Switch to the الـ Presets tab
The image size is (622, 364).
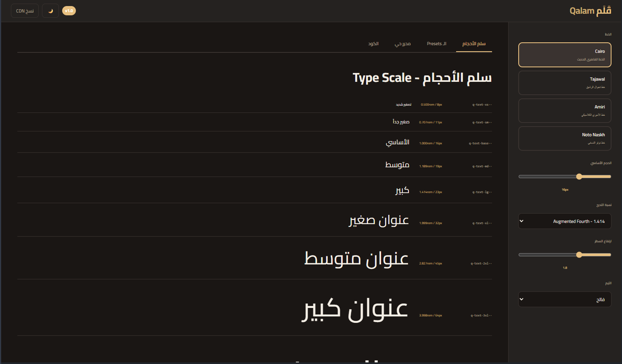point(437,44)
